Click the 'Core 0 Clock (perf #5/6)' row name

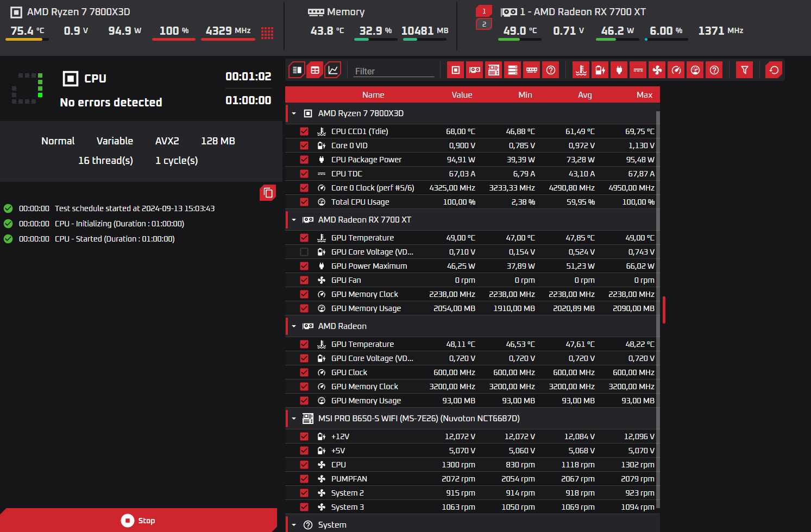(x=373, y=188)
